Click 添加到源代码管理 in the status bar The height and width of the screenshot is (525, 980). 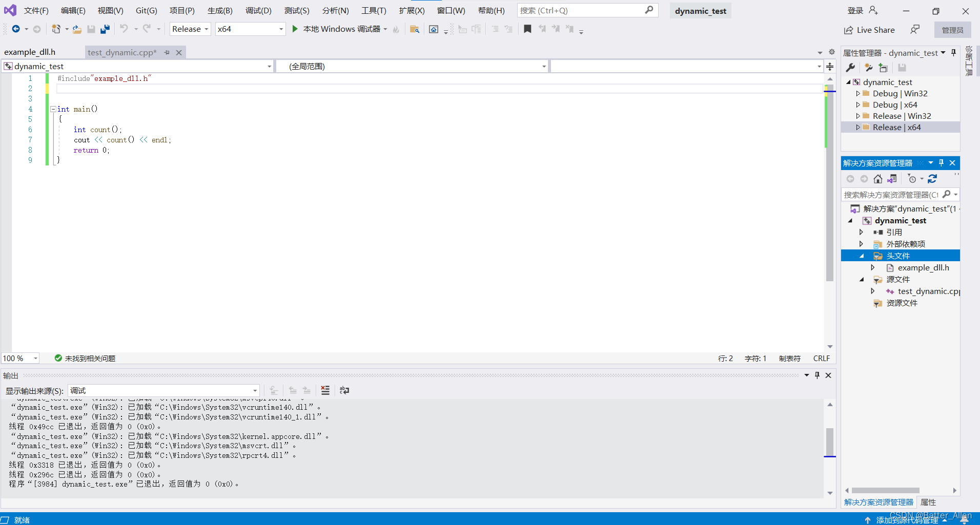coord(906,519)
